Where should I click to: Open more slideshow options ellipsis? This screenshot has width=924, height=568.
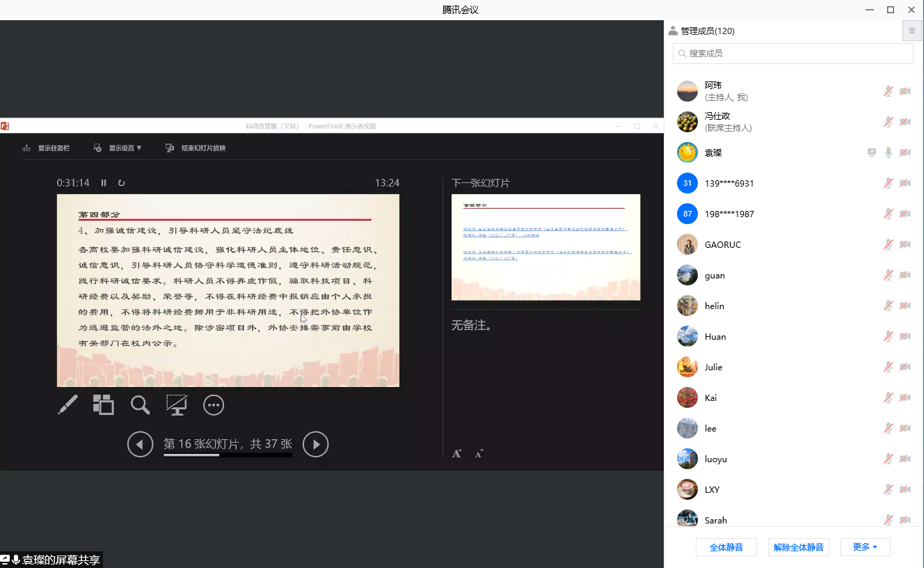tap(214, 405)
